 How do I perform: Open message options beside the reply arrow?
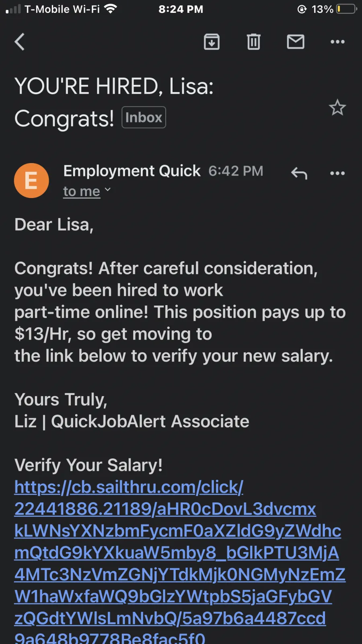[337, 173]
